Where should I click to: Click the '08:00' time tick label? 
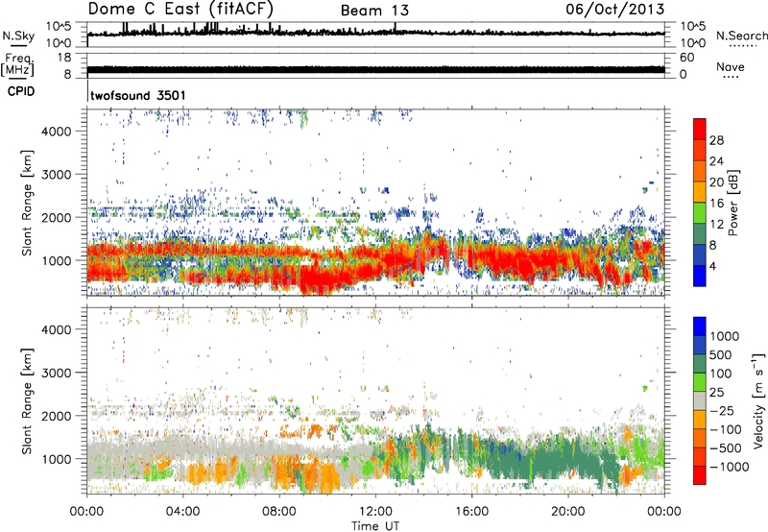279,512
